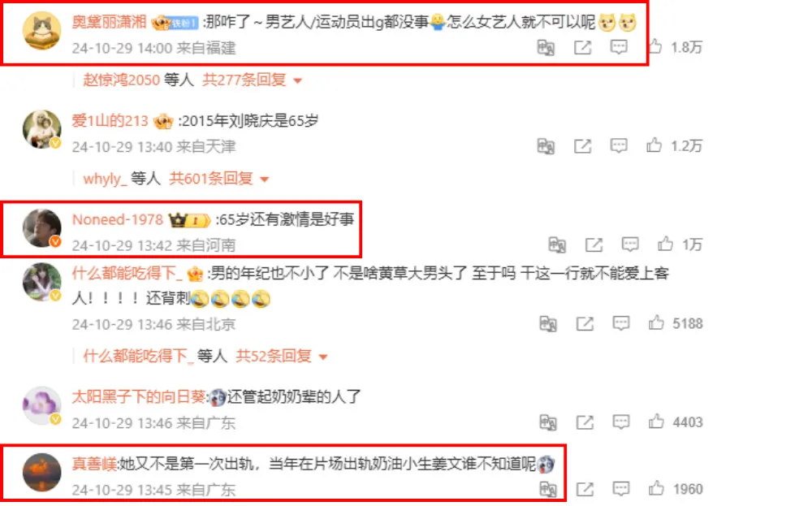Open the profile of 赵惊鸿2050
Screen dimensions: 812x506
coord(122,80)
